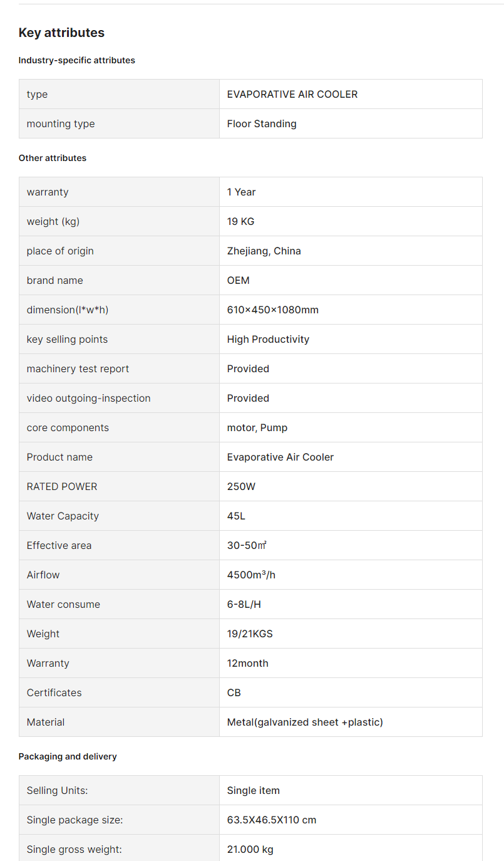Select the OEM brand name value
The width and height of the screenshot is (504, 861).
click(239, 280)
